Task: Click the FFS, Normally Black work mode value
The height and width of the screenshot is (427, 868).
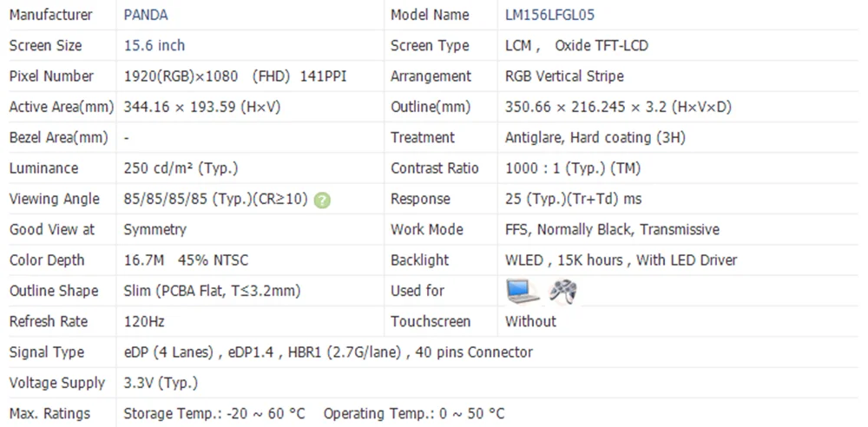Action: (612, 229)
